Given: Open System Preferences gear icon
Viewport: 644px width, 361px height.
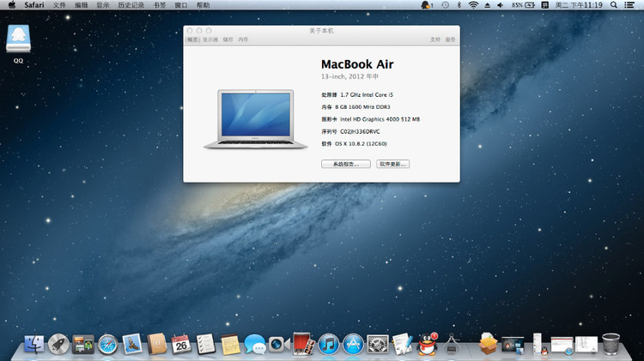Looking at the screenshot, I should tap(378, 344).
